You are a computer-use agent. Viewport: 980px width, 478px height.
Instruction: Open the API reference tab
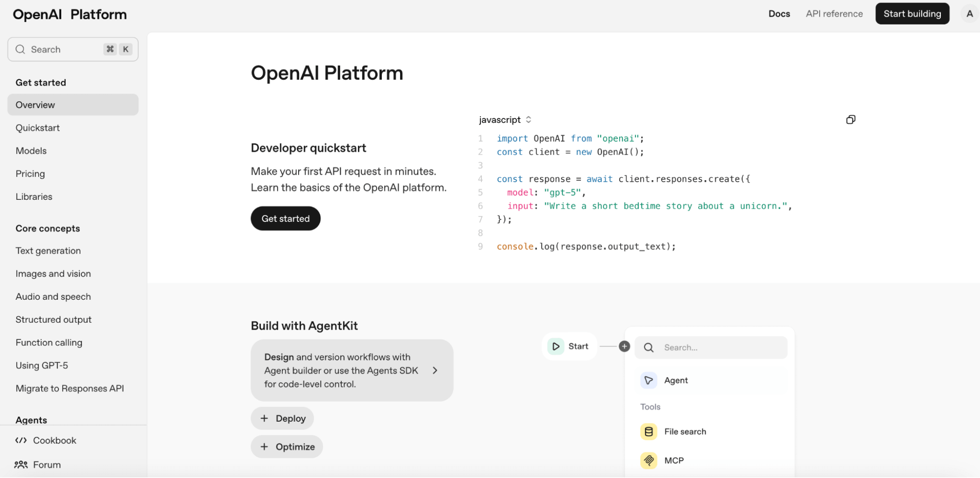(834, 14)
